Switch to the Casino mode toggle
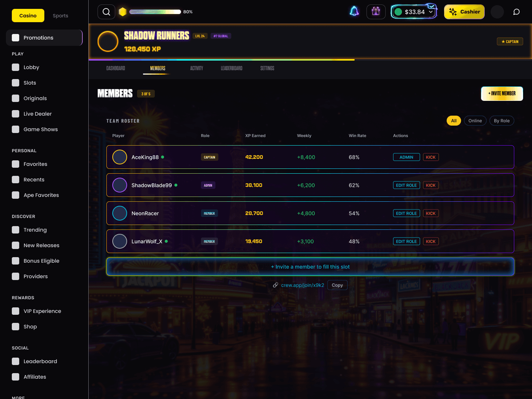Screen dimensions: 532x399 pos(28,16)
